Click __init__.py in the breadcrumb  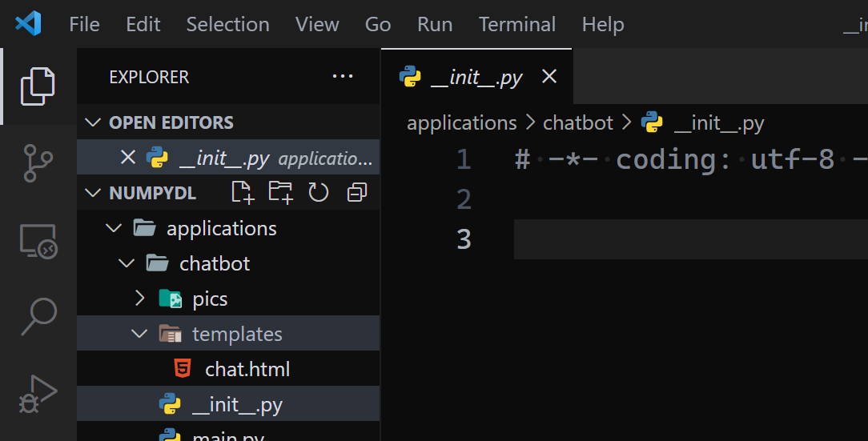tap(718, 122)
